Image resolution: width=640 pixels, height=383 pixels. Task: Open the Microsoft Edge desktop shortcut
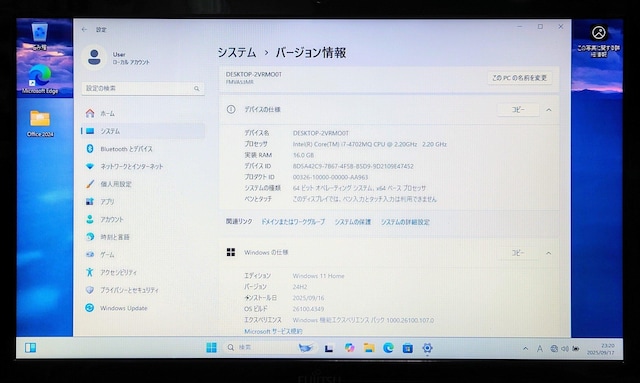[40, 80]
